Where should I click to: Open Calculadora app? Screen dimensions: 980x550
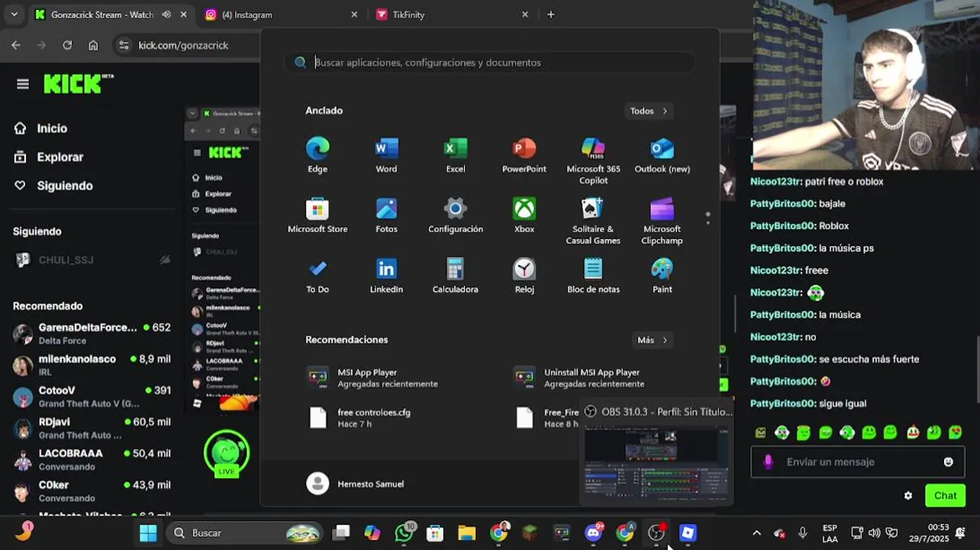(x=456, y=276)
